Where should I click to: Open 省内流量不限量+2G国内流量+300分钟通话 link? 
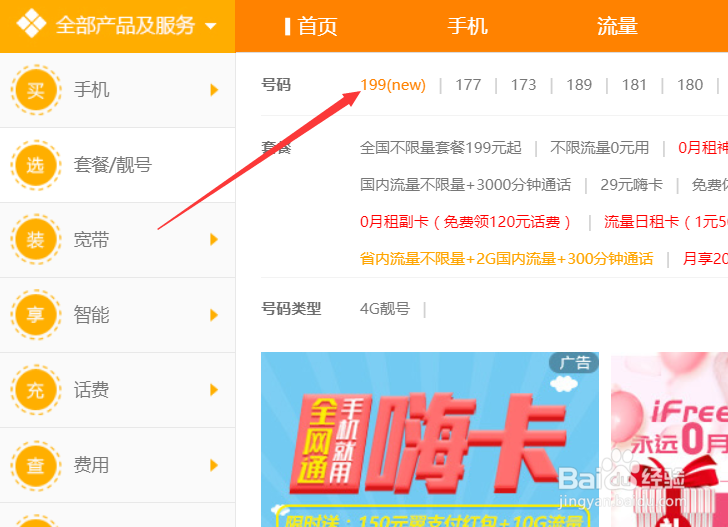507,259
